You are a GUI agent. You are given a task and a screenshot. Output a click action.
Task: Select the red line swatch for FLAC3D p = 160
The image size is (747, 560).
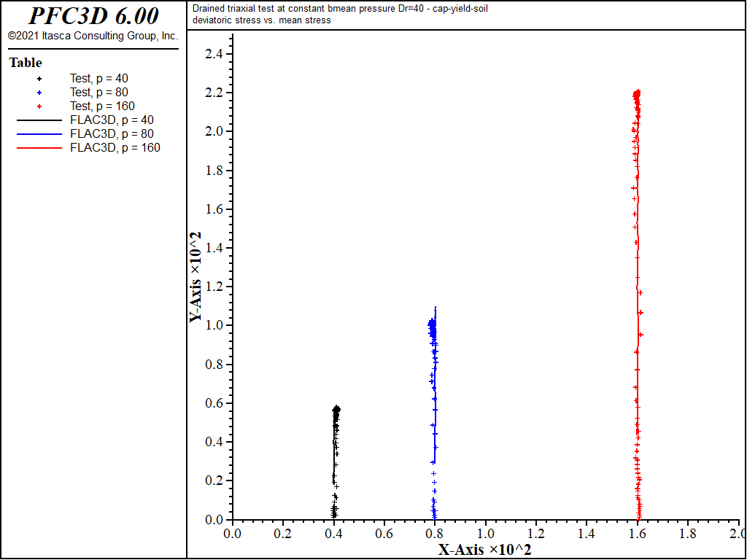(x=39, y=147)
